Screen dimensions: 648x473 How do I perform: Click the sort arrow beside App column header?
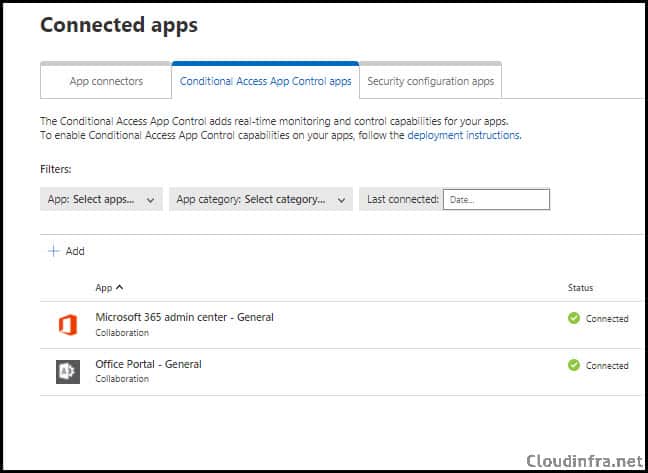(x=119, y=287)
